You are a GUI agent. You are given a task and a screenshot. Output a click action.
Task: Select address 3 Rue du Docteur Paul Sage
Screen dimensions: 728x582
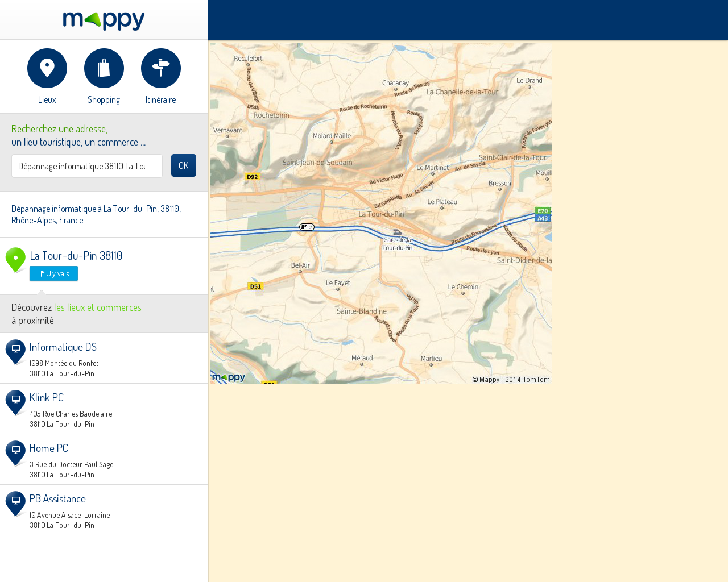click(x=72, y=464)
